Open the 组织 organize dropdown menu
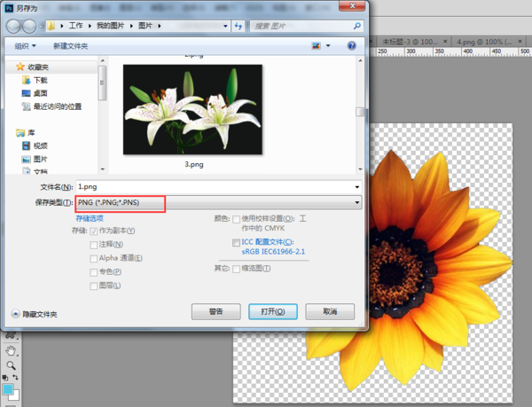Image resolution: width=532 pixels, height=407 pixels. pyautogui.click(x=25, y=46)
